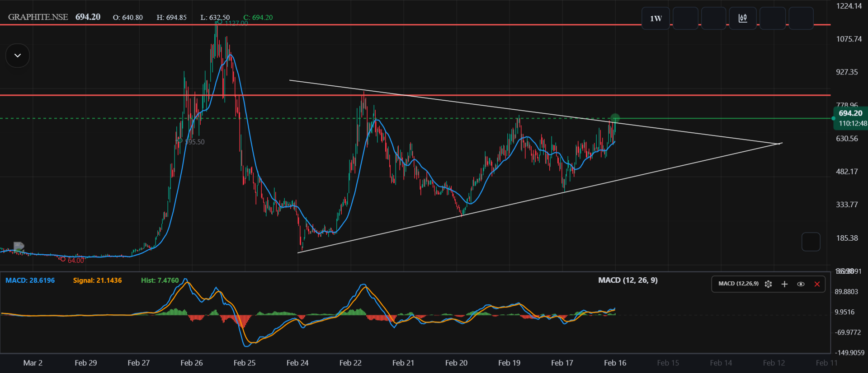Screen dimensions: 868x373
Task: Click the 333.77 price axis label
Action: pos(847,205)
